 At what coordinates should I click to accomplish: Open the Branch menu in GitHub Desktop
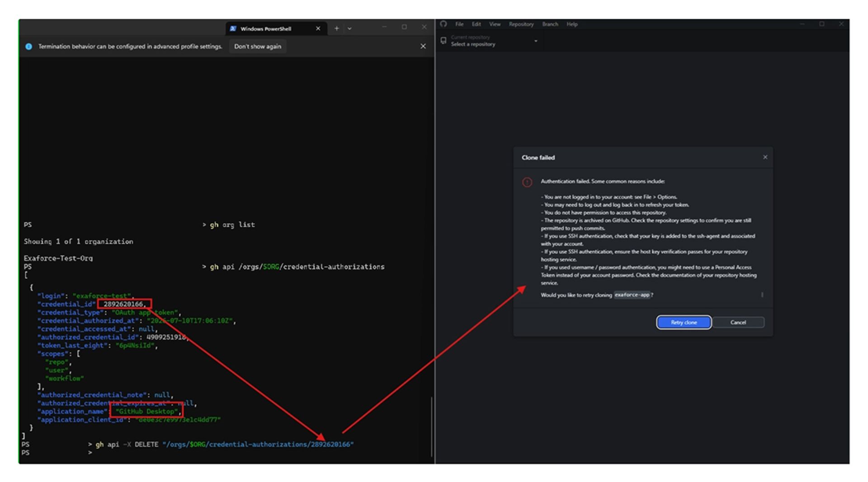[x=550, y=24]
